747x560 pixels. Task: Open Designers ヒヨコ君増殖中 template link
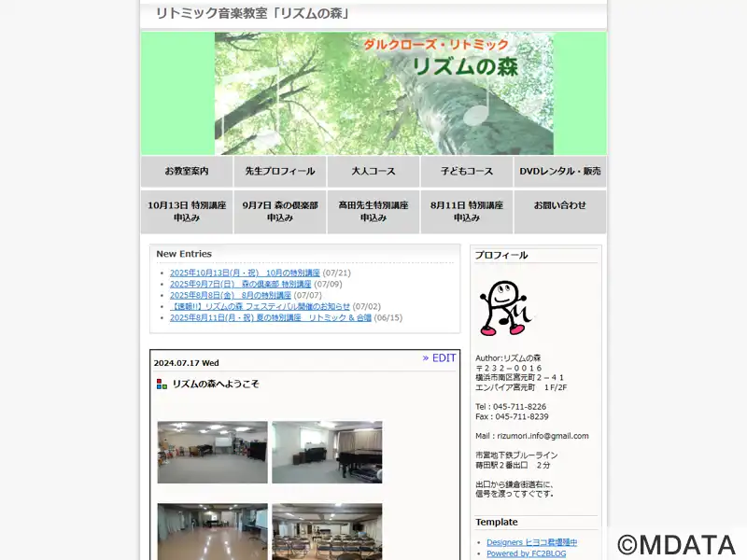coord(531,542)
